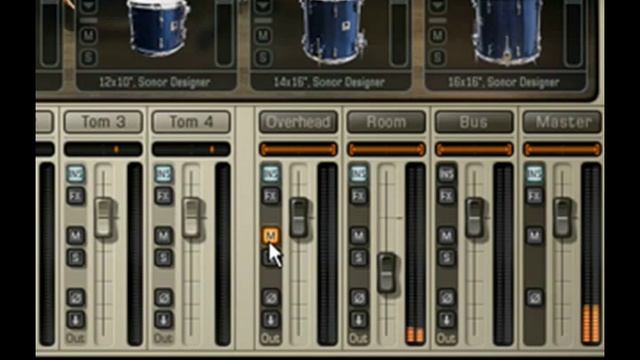This screenshot has width=640, height=360.
Task: Invert phase on the Bus channel
Action: 447,298
